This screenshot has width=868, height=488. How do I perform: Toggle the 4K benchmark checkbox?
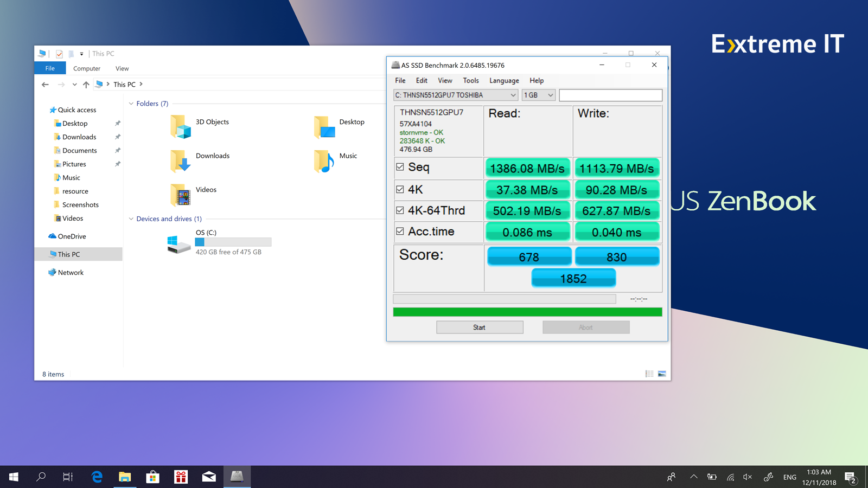click(x=400, y=189)
